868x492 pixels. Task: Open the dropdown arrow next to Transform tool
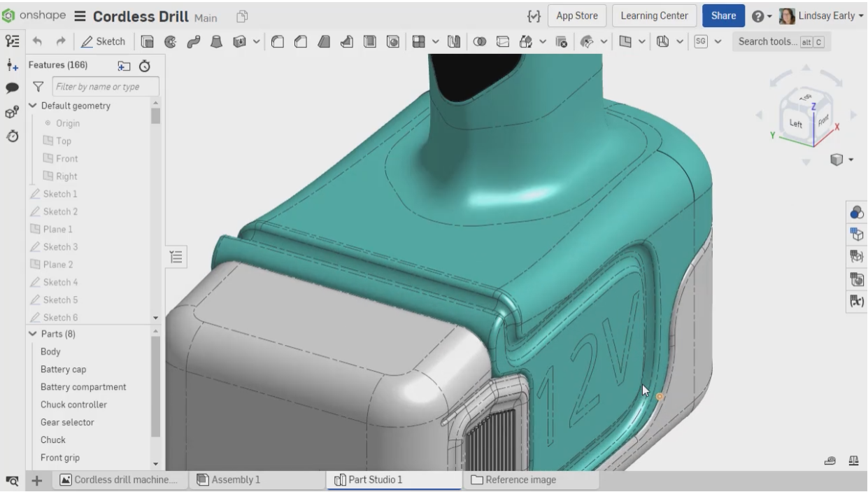543,42
